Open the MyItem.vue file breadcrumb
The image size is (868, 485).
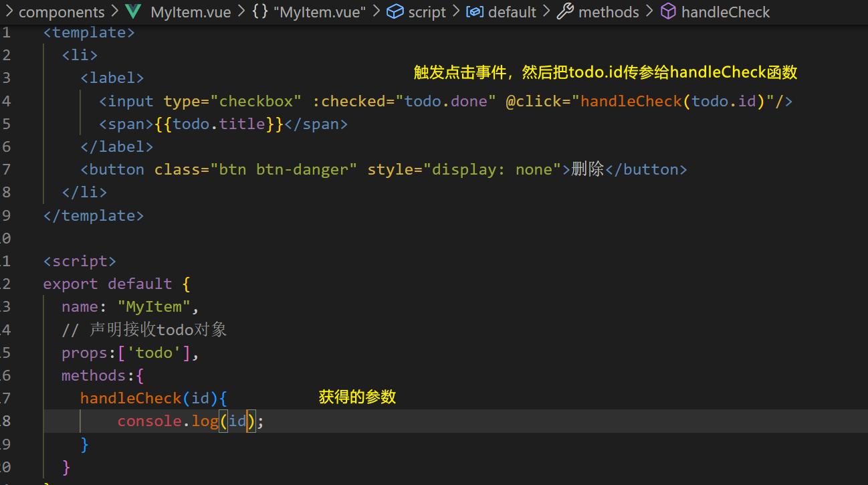coord(191,12)
